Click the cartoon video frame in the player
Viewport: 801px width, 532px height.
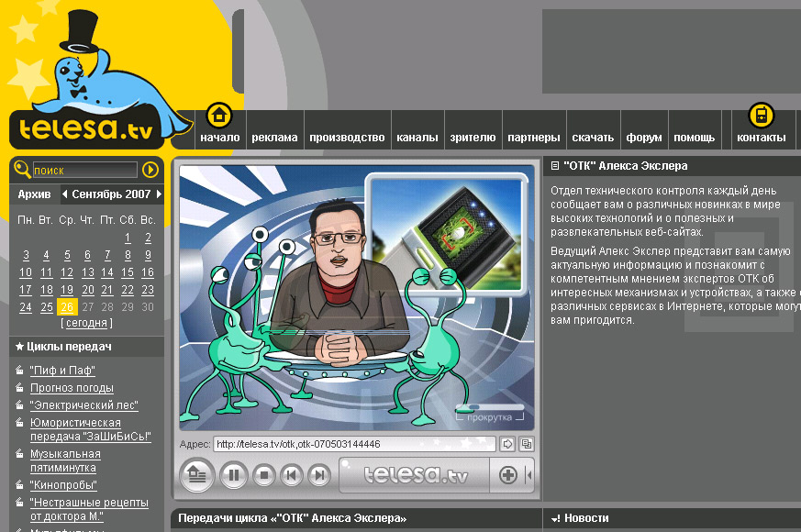357,297
